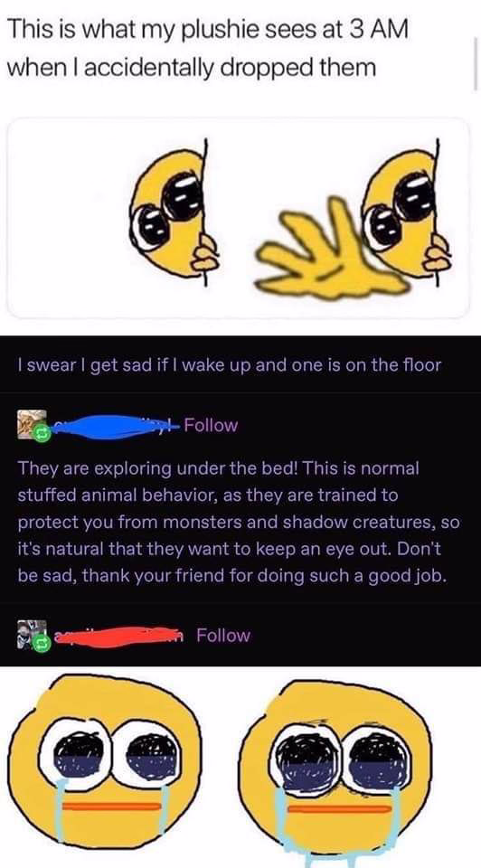Click Follow beside the blue-scribbled username
The width and height of the screenshot is (481, 868).
211,425
